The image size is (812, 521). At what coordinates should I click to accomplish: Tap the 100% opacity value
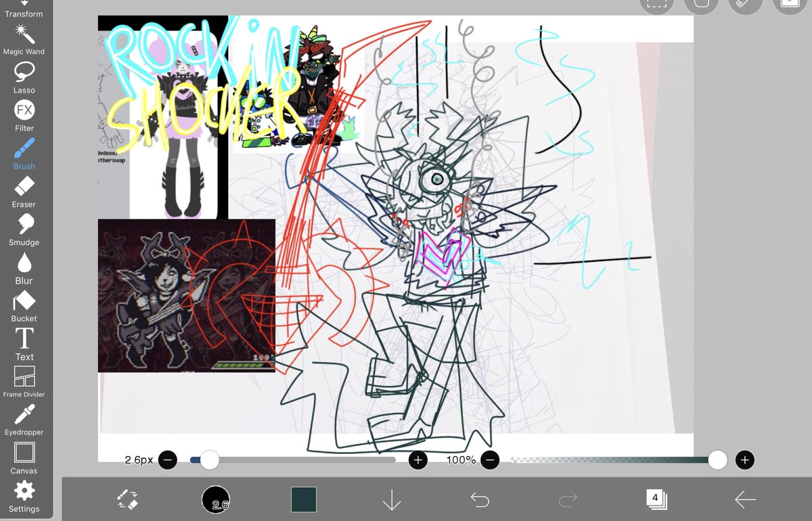[461, 460]
